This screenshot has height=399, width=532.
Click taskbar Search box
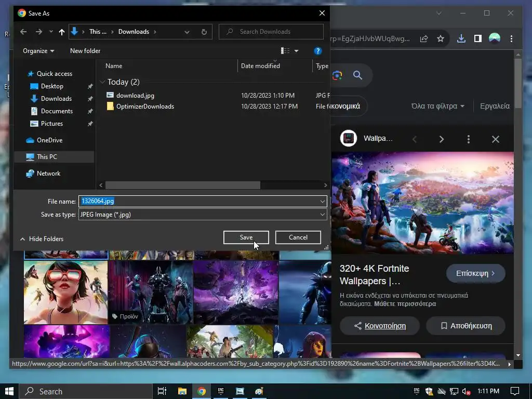(86, 391)
